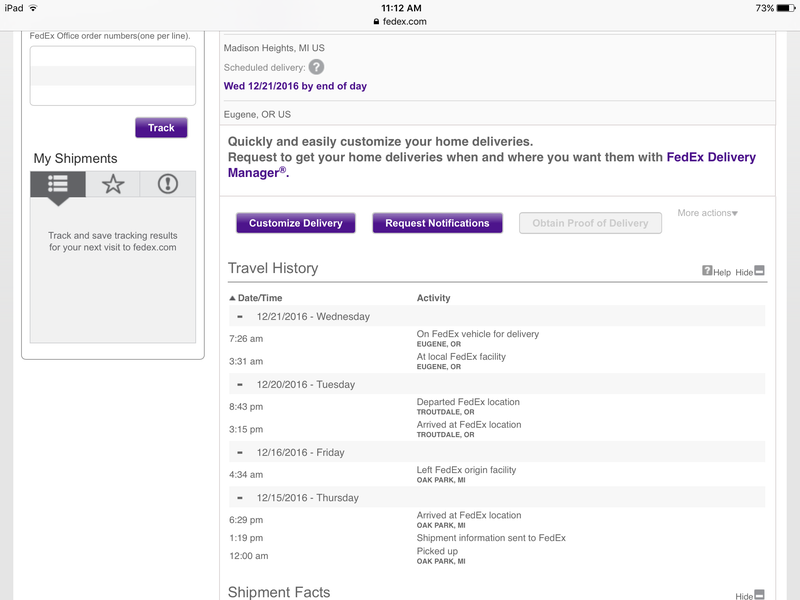Image resolution: width=800 pixels, height=600 pixels.
Task: Select 'Wed 12/21/2016 by end of day' text
Action: [295, 86]
